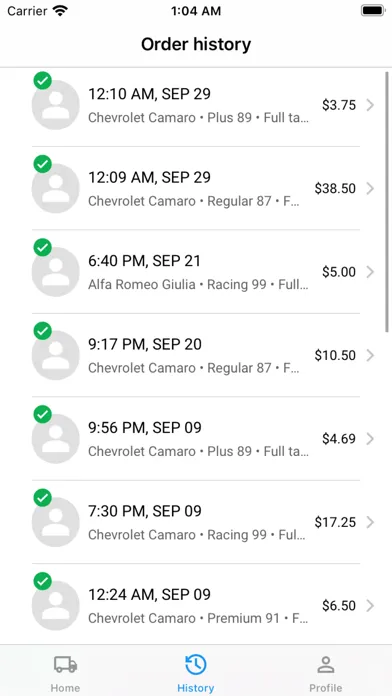392x696 pixels.
Task: Click the Wi-Fi status icon
Action: click(60, 11)
